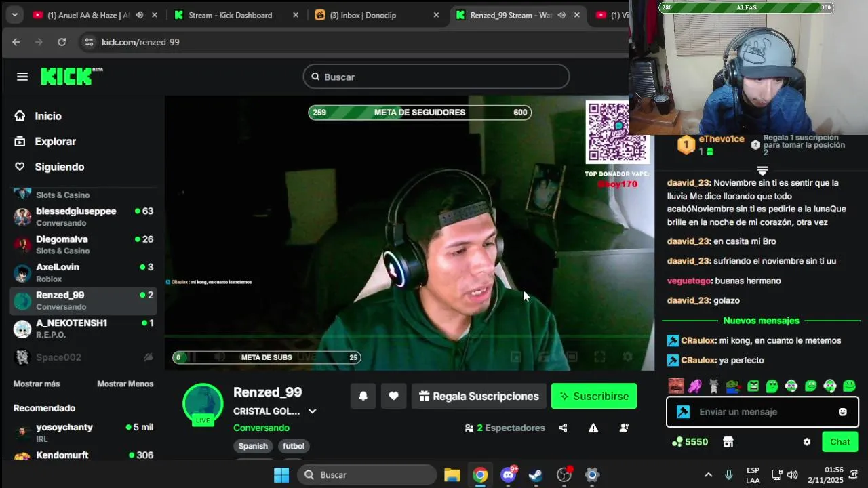Click video player fullscreen icon
The width and height of the screenshot is (868, 488).
tap(599, 357)
